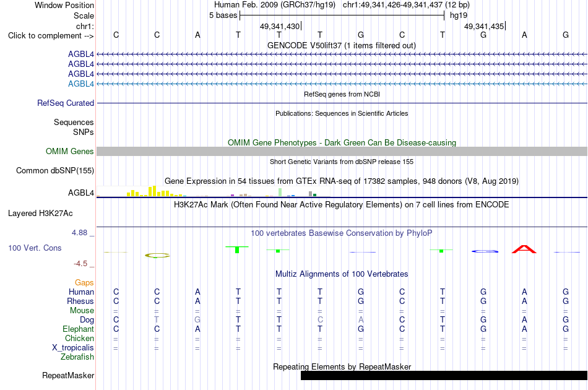
Task: Click the olive C logo in PhyloP track
Action: [x=157, y=256]
